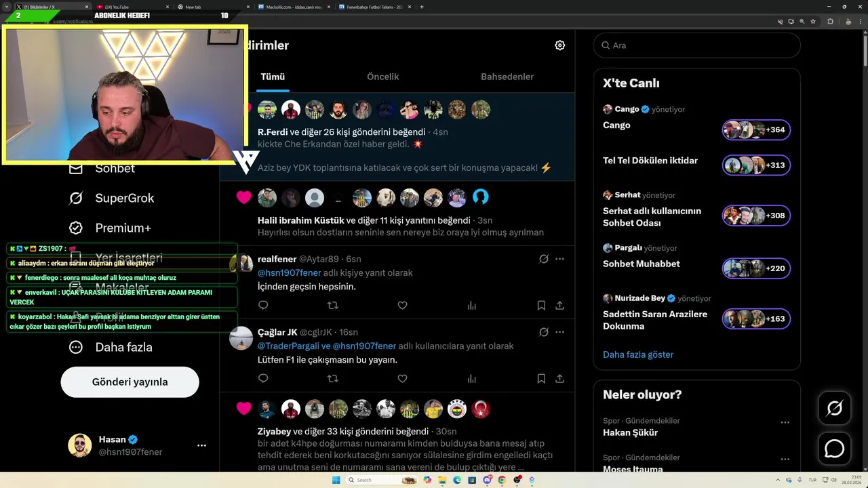Image resolution: width=868 pixels, height=488 pixels.
Task: Open more options for Çağlar JK's post
Action: pos(559,332)
